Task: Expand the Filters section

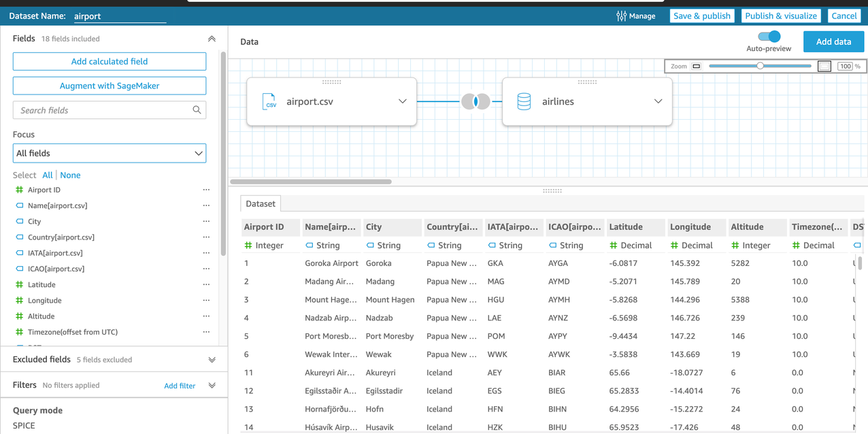Action: (x=212, y=386)
